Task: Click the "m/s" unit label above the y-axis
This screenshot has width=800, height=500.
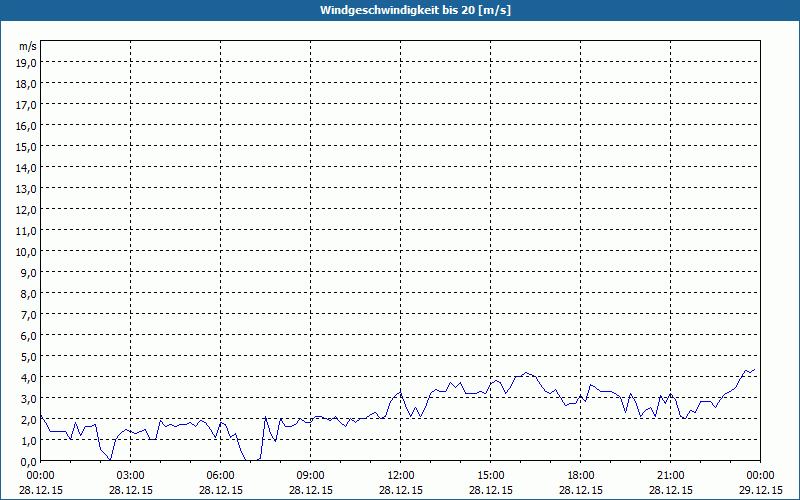Action: pyautogui.click(x=28, y=46)
